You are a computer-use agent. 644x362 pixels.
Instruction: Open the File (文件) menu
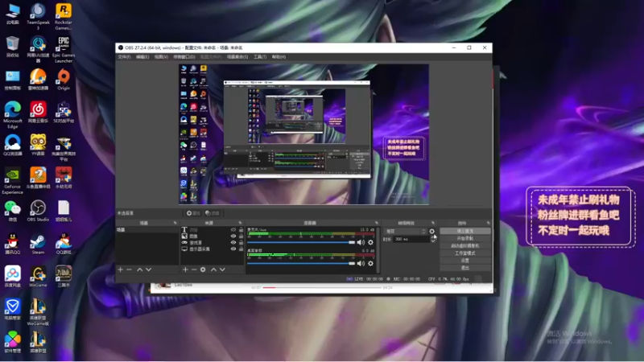click(125, 57)
